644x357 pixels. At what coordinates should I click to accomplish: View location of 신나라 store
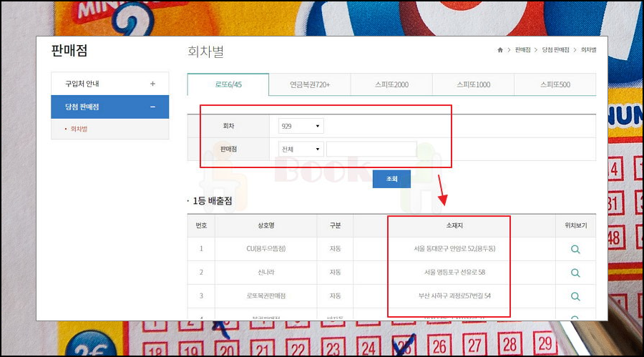tap(575, 273)
